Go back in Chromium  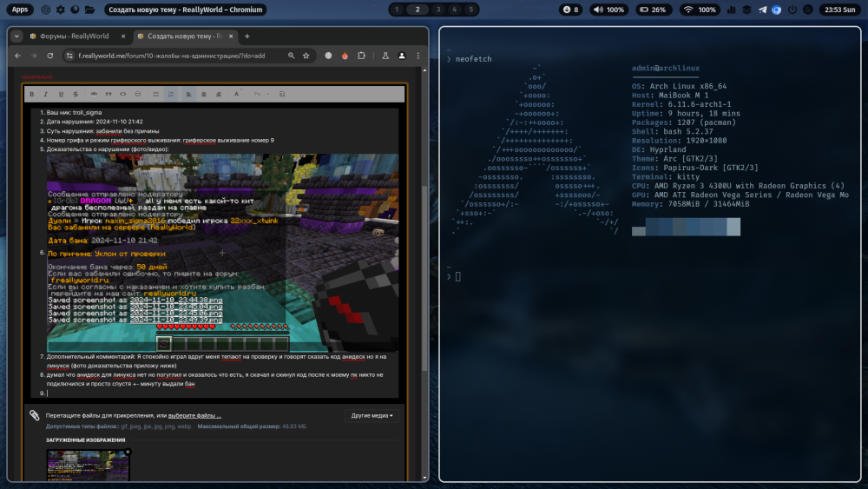[17, 56]
